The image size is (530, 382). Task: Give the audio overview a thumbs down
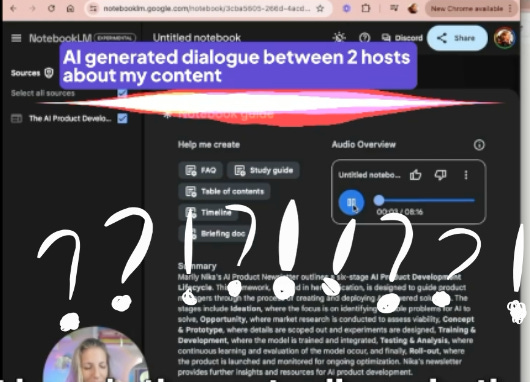coord(440,175)
